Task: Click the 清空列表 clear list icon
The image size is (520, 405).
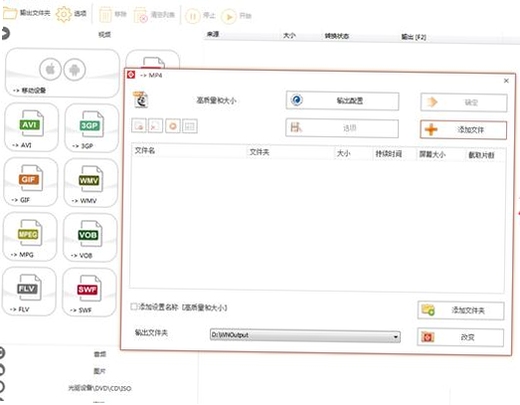Action: coord(141,15)
